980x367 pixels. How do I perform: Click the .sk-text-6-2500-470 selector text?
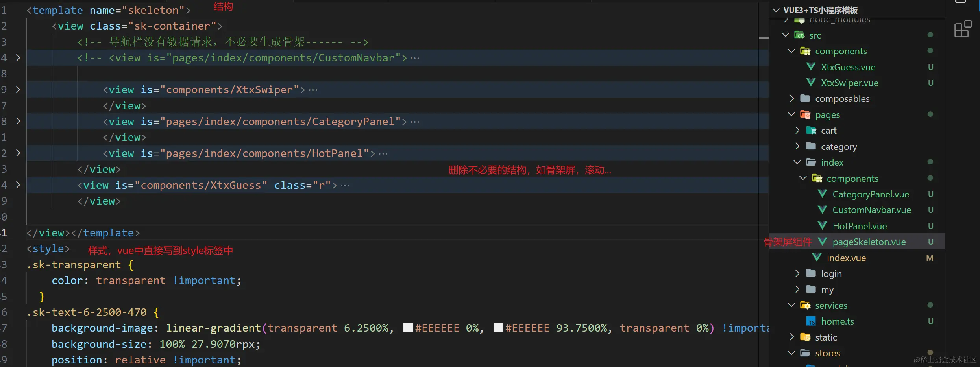pos(87,312)
